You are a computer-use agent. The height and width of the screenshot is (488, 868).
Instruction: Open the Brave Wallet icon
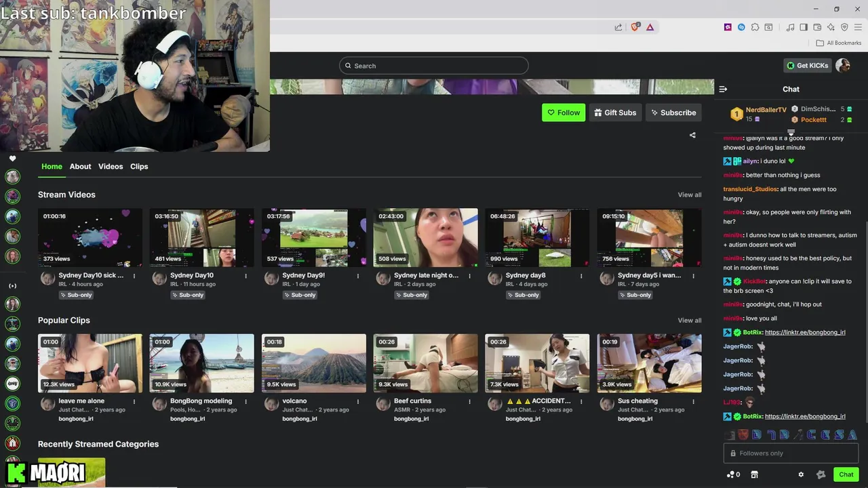pyautogui.click(x=817, y=27)
